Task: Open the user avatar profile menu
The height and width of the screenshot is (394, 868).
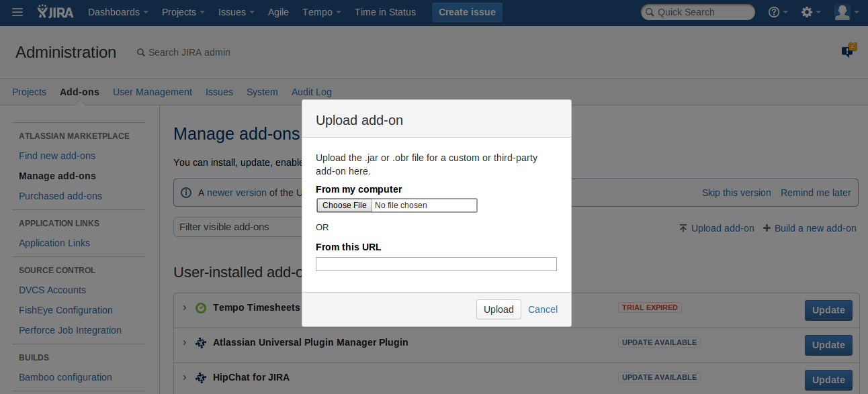Action: click(x=846, y=12)
